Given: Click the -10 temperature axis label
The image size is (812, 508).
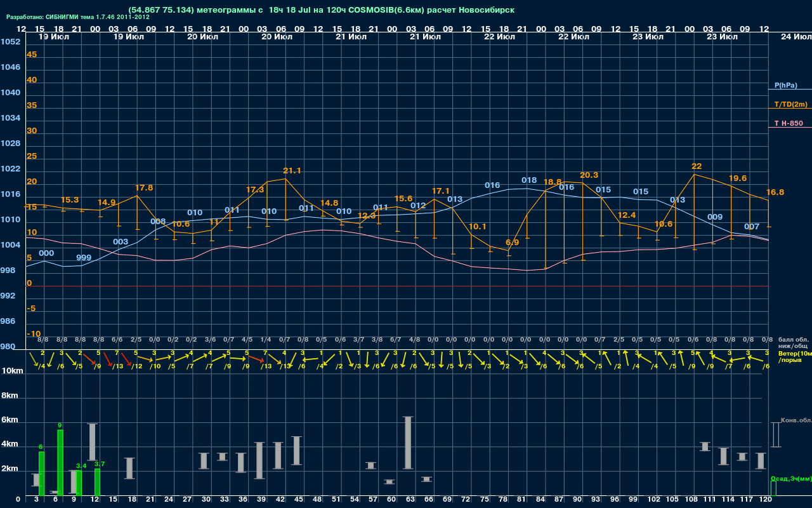Looking at the screenshot, I should coord(34,334).
